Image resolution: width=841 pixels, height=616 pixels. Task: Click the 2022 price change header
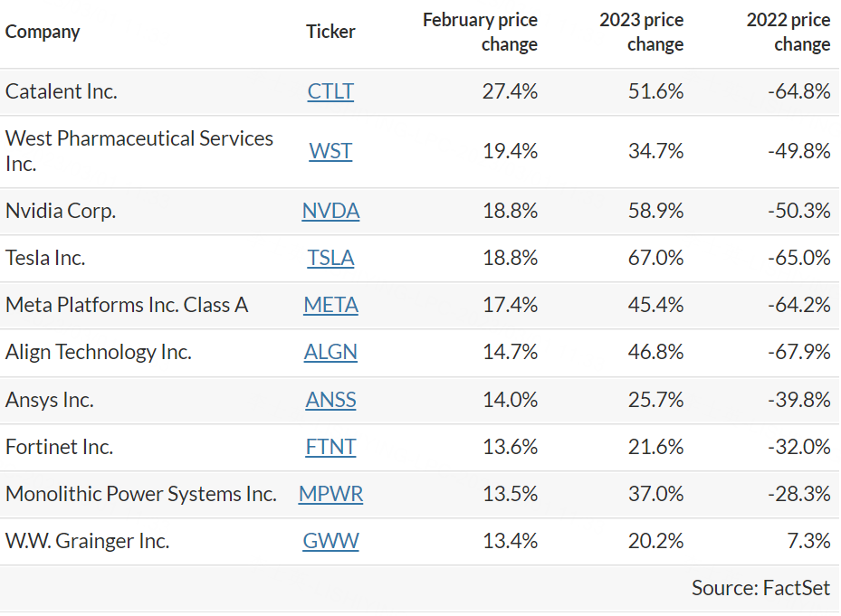[788, 32]
